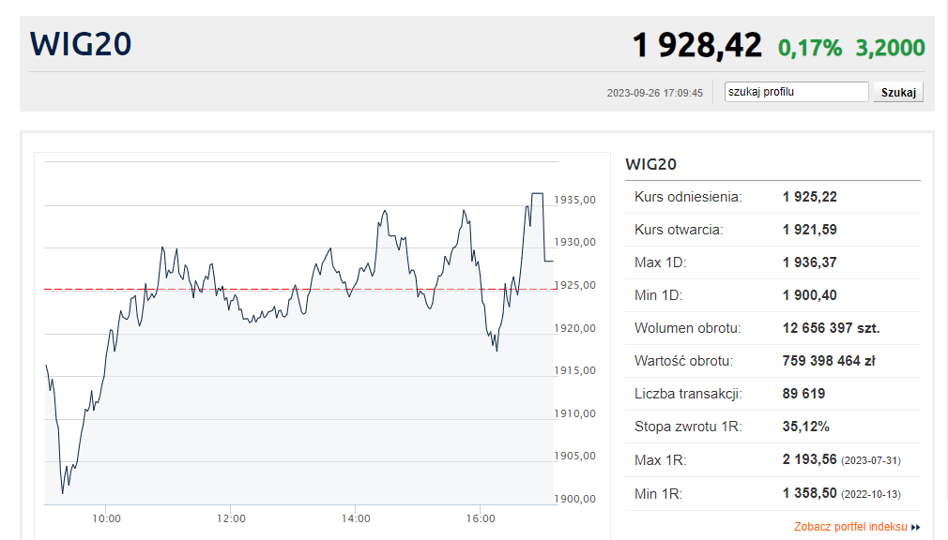Click the 1935,00 price axis label
This screenshot has height=540, width=948.
pos(575,200)
